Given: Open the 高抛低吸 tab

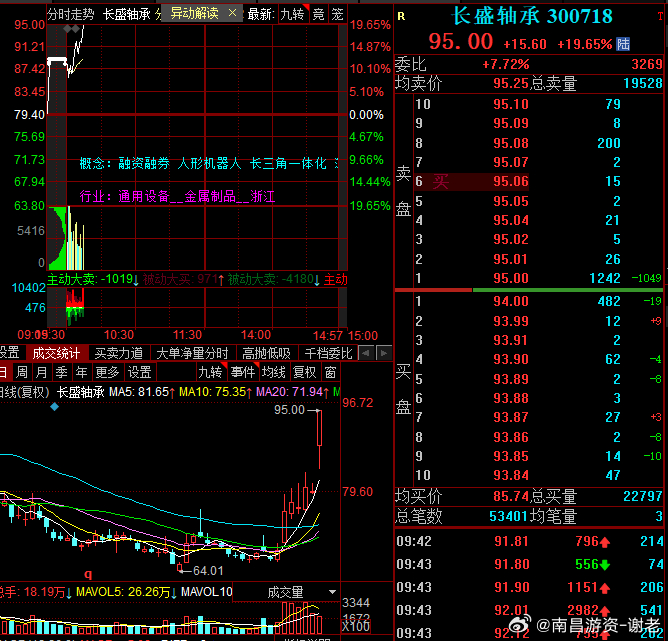Looking at the screenshot, I should pyautogui.click(x=266, y=353).
